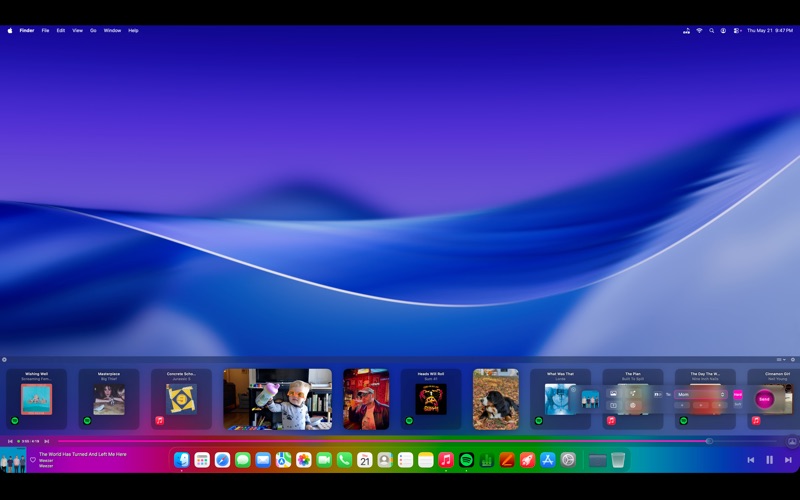This screenshot has height=500, width=800.
Task: Open the View menu
Action: pos(78,31)
